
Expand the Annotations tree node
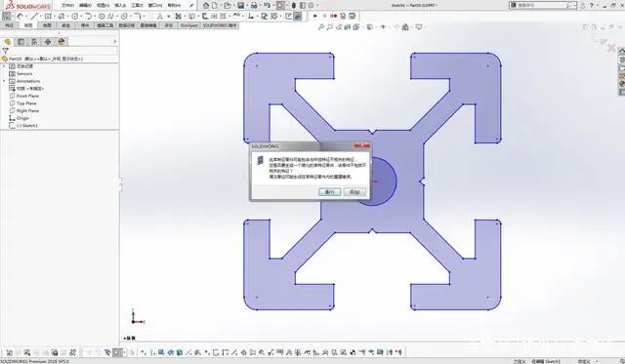[4, 81]
